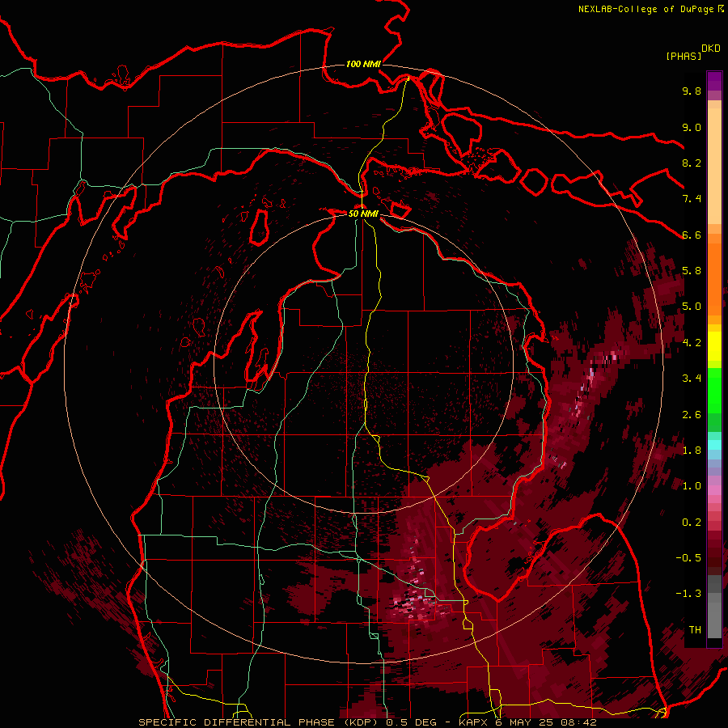Click the cyan segment of the color bar
Image resolution: width=728 pixels, height=728 pixels.
click(x=714, y=444)
